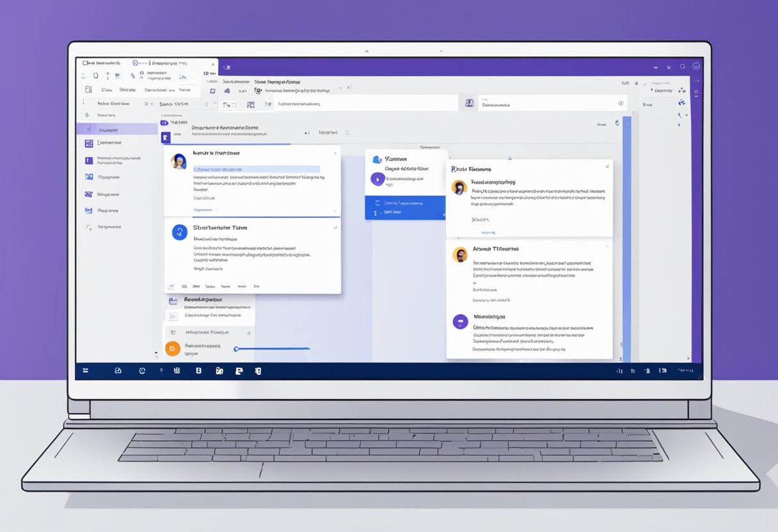This screenshot has height=532, width=778.
Task: Toggle the pin on the first message card
Action: pos(335,153)
